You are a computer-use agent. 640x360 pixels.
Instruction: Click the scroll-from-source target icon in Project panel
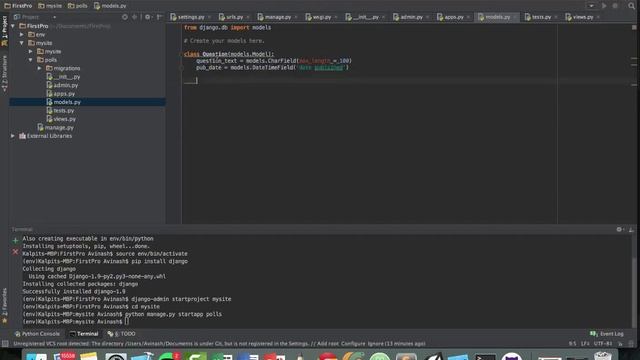pos(125,17)
